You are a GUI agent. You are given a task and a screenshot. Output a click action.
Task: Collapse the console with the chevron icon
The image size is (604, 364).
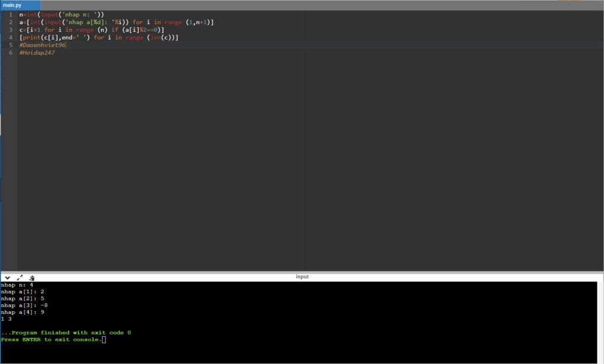7,277
